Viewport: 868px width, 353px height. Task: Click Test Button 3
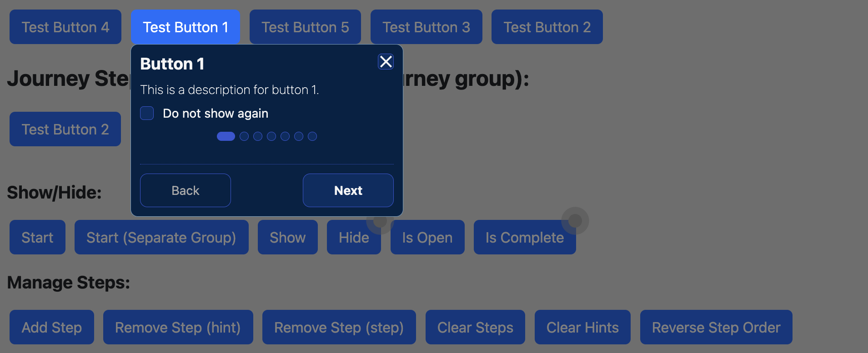[426, 27]
